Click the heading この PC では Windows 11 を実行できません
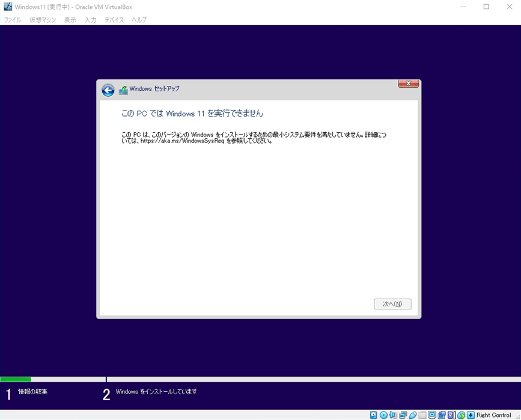Screen dimensions: 521x420 192,114
